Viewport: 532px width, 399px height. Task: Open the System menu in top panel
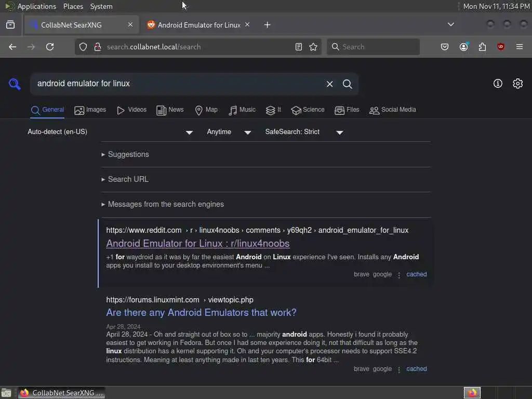click(x=101, y=6)
